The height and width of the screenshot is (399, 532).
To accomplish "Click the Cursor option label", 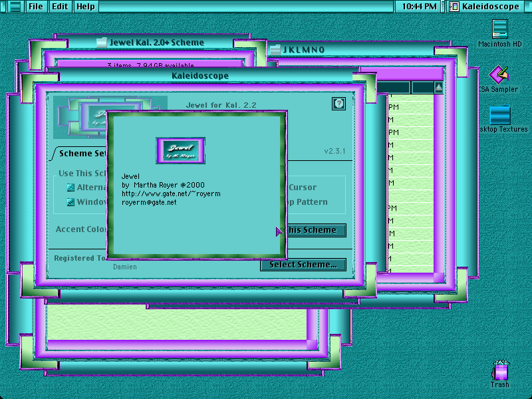I will click(303, 188).
